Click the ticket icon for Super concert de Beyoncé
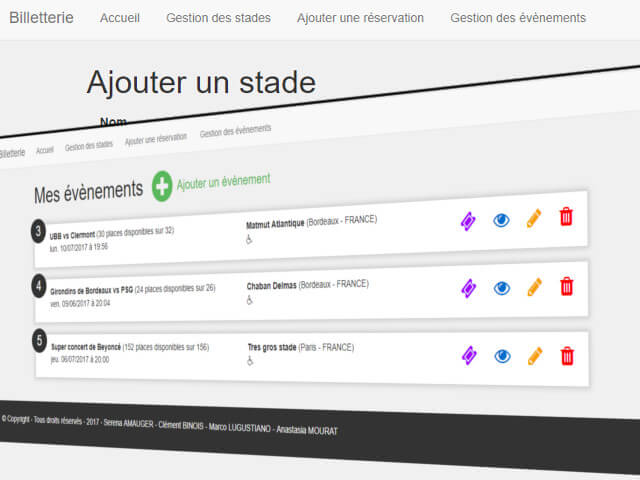 [469, 355]
